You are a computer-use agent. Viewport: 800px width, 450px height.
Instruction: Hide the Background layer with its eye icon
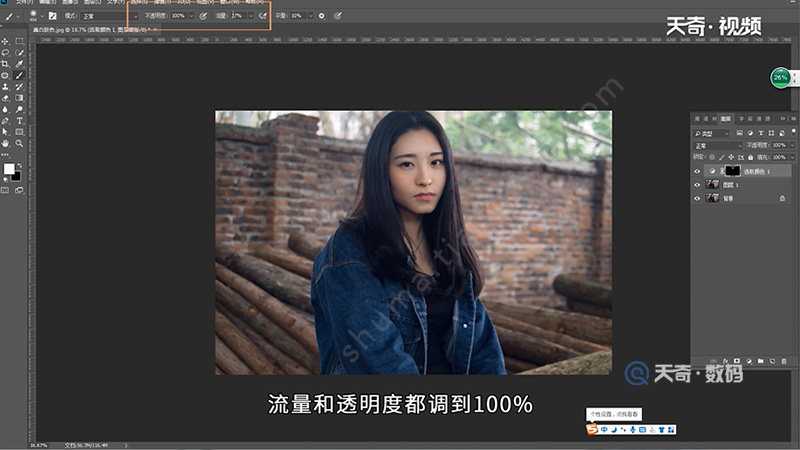point(697,198)
